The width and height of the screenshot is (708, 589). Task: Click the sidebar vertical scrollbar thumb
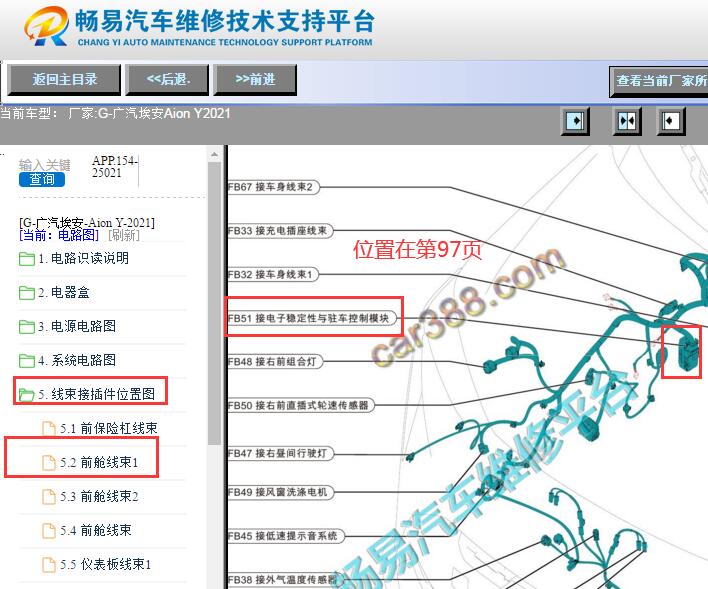(x=214, y=303)
